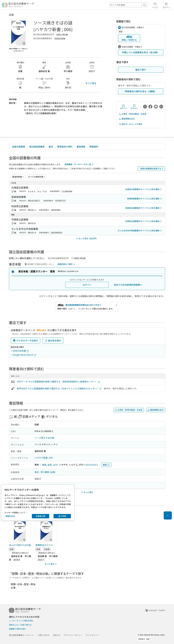
Task: Click デジタルデータを探す button
Action: coord(25,340)
